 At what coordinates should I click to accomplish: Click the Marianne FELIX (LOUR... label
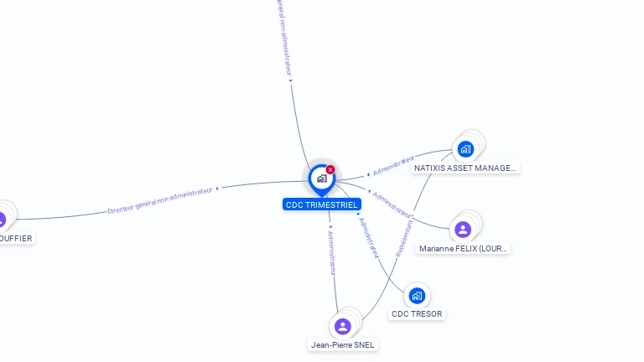click(463, 248)
